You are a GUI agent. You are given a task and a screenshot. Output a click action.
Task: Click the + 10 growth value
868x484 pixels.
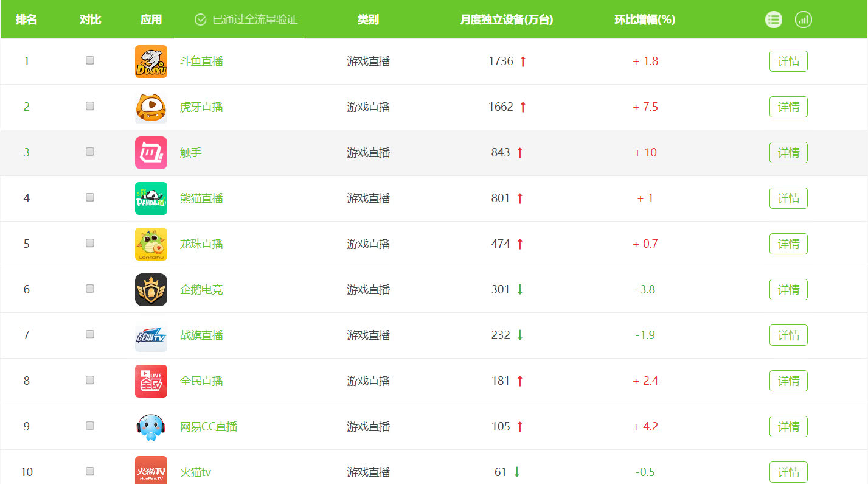click(645, 153)
